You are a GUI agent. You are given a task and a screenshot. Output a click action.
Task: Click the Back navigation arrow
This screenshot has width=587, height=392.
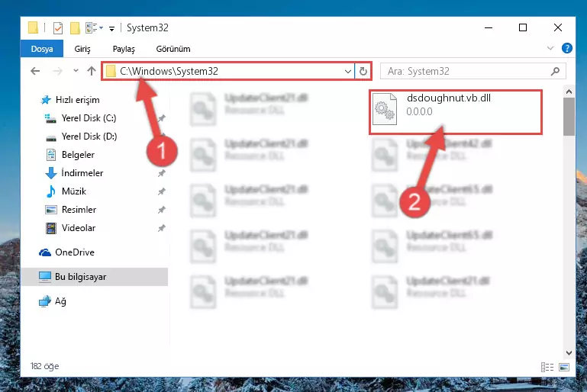pyautogui.click(x=35, y=71)
